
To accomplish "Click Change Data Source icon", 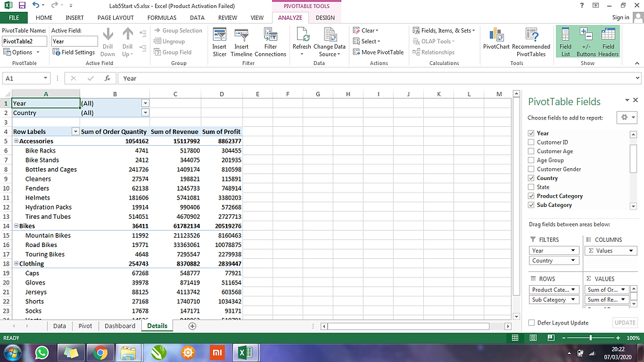I will (330, 35).
